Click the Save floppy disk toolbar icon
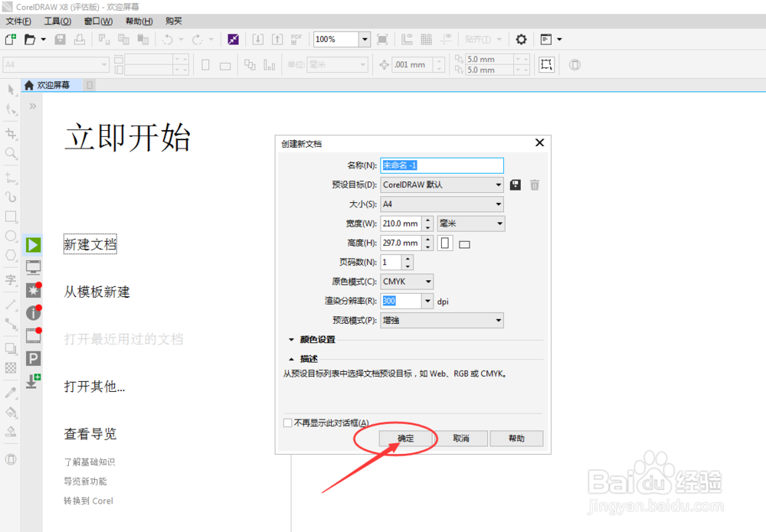Image resolution: width=766 pixels, height=532 pixels. 60,39
